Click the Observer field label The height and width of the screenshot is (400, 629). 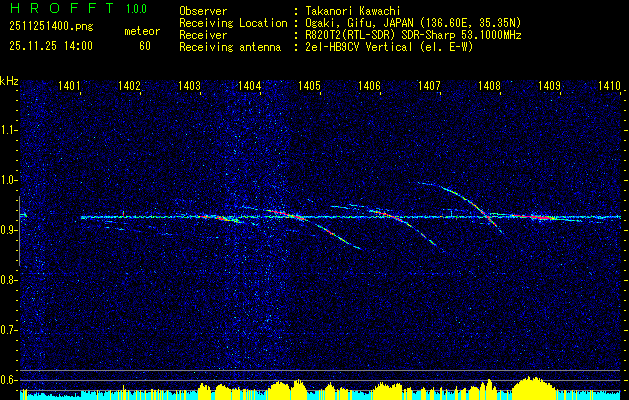(x=203, y=11)
